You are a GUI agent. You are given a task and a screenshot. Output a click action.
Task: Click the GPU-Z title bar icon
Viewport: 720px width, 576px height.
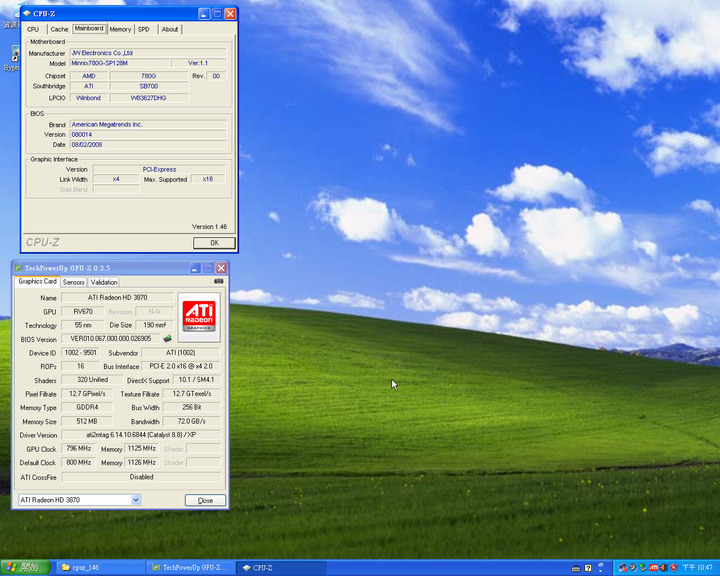pyautogui.click(x=18, y=268)
